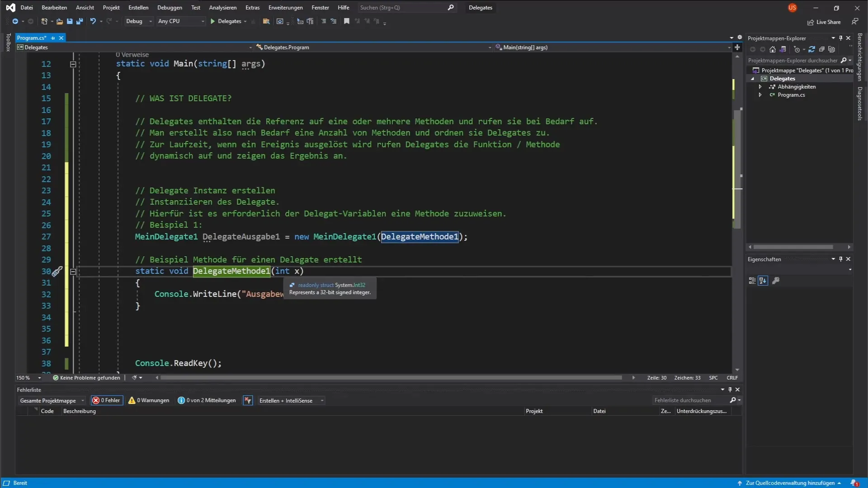Open the 150 % zoom dropdown
This screenshot has height=488, width=868.
(28, 378)
